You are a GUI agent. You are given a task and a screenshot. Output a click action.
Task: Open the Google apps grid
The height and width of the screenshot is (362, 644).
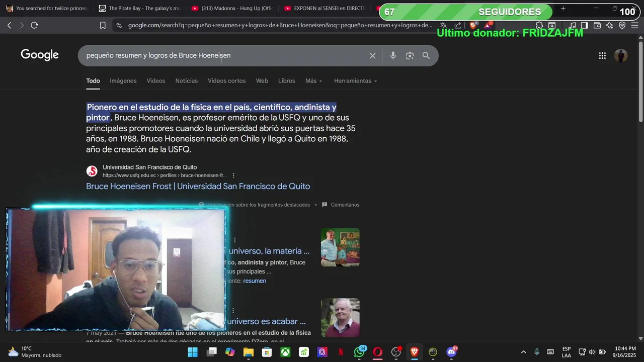coord(602,56)
